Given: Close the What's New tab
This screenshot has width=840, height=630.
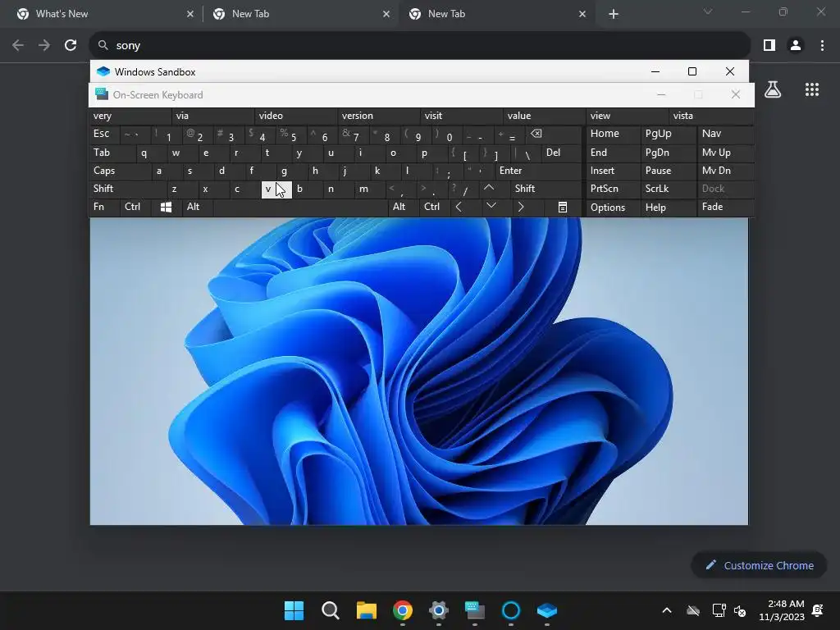Looking at the screenshot, I should 190,14.
